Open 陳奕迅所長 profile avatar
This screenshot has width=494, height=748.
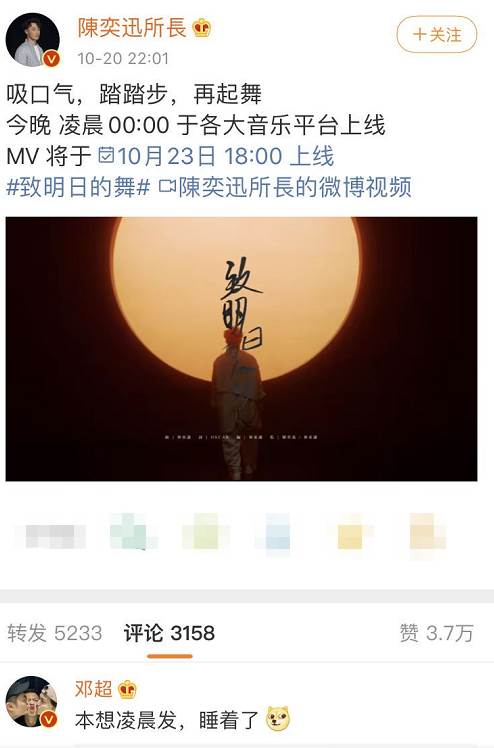32,40
